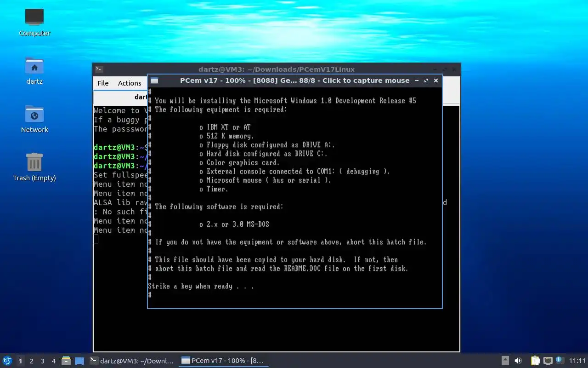Open the Lubuntu start menu icon
Viewport: 588px width, 368px height.
pos(7,361)
